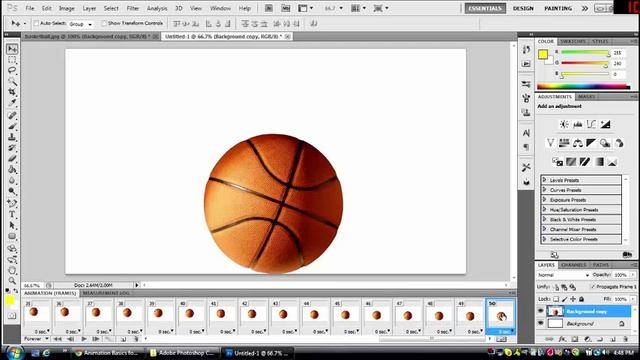Click the Brightness/Contrast adjustment icon
The image size is (640, 360).
[x=564, y=124]
